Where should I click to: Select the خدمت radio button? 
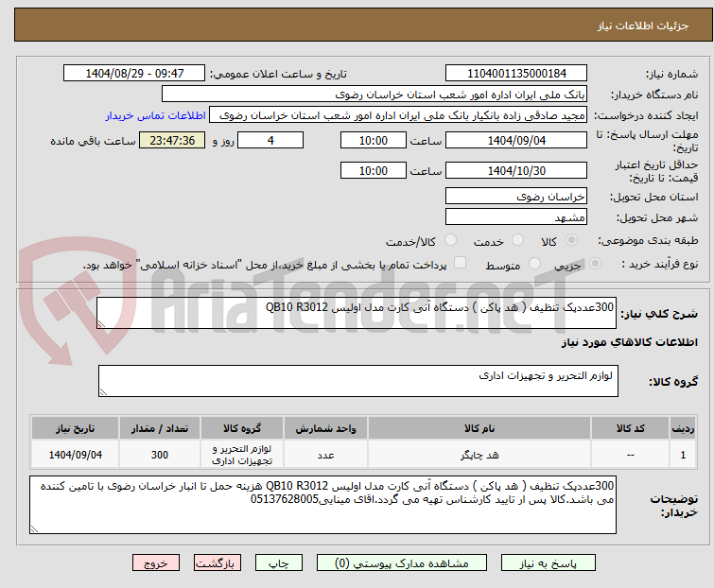tap(517, 240)
